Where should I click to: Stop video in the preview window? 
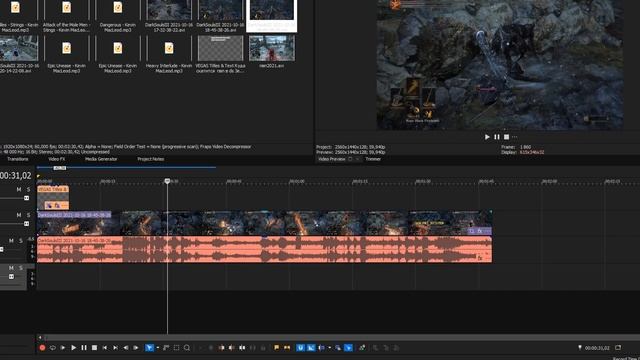pyautogui.click(x=506, y=137)
